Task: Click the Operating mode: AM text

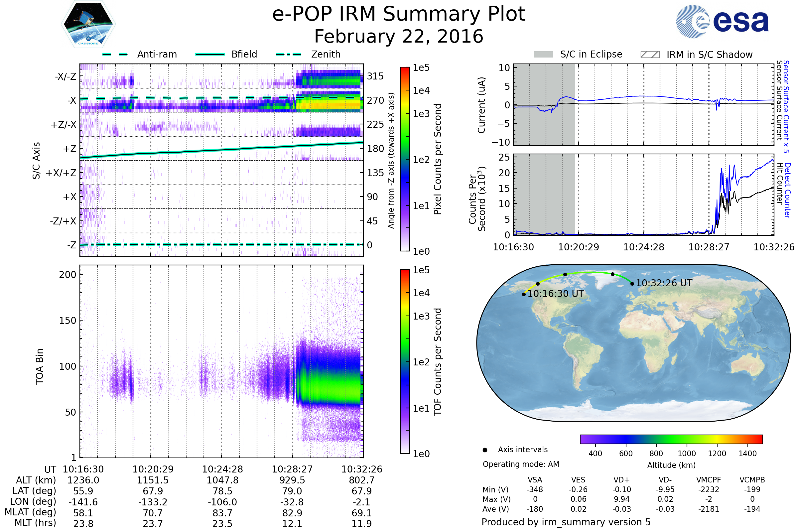Action: pos(521,465)
